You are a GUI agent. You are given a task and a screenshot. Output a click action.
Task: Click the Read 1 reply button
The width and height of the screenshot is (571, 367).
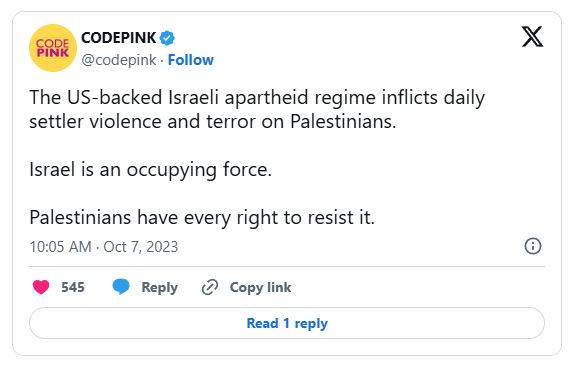(x=287, y=323)
